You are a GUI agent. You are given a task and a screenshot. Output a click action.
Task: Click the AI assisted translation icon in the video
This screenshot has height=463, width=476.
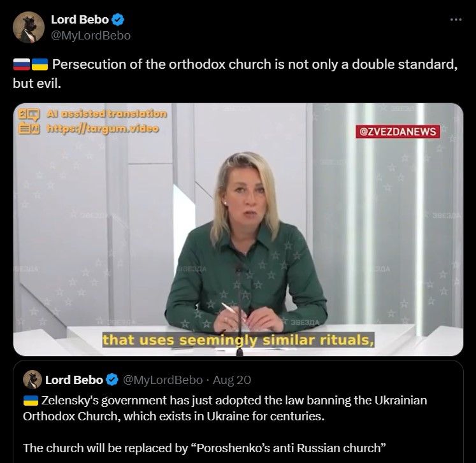(29, 121)
